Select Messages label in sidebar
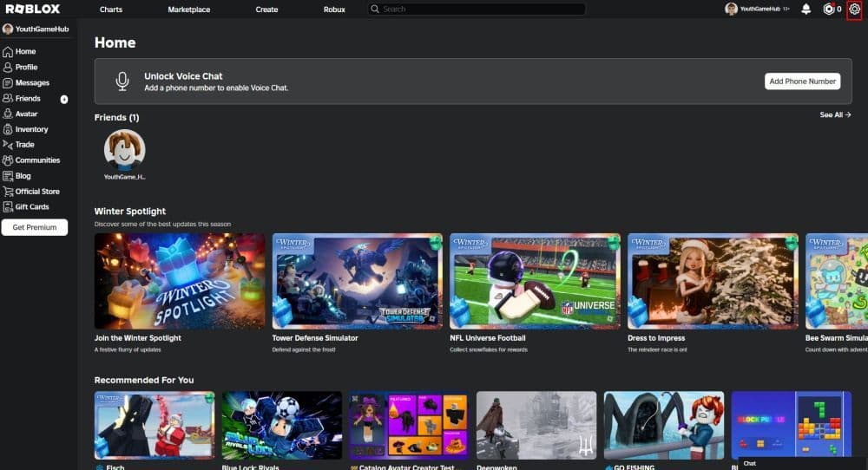This screenshot has width=868, height=470. pyautogui.click(x=32, y=83)
